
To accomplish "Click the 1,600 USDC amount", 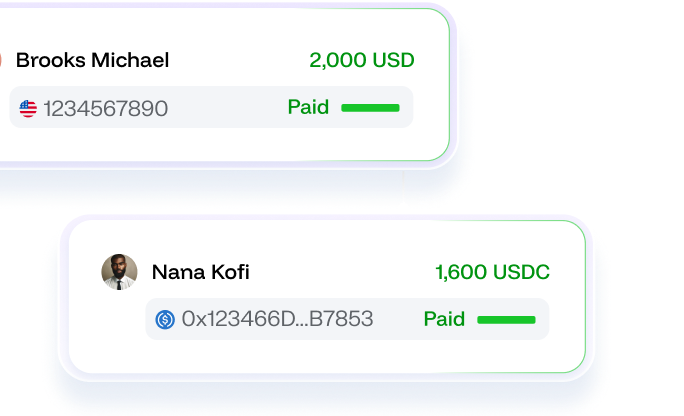I will [492, 272].
